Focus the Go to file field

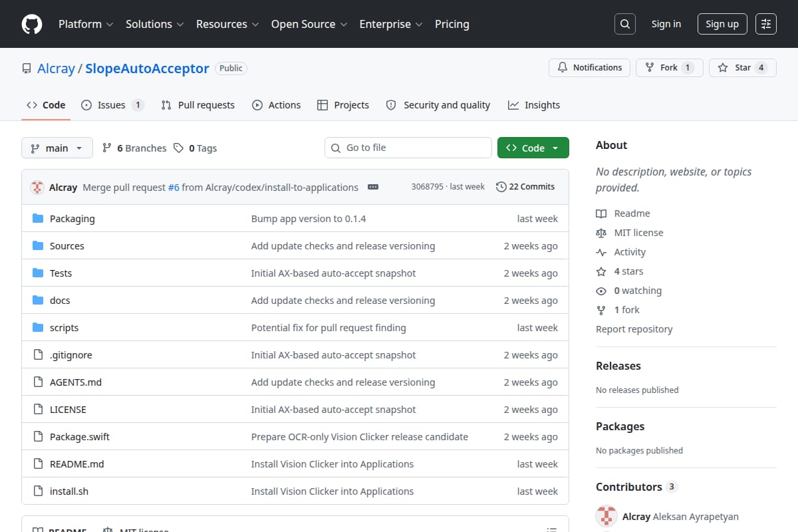tap(408, 148)
